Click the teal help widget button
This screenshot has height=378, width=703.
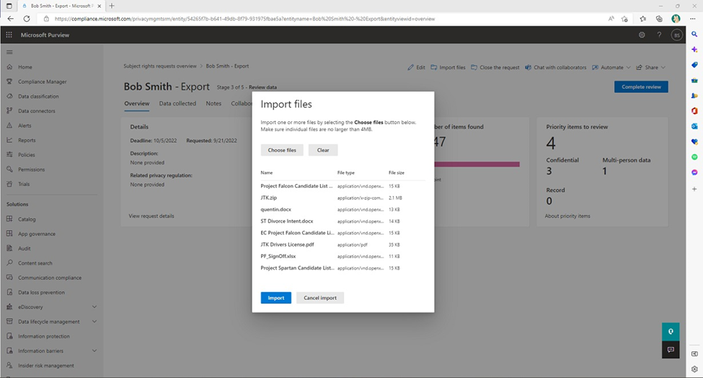pos(670,332)
